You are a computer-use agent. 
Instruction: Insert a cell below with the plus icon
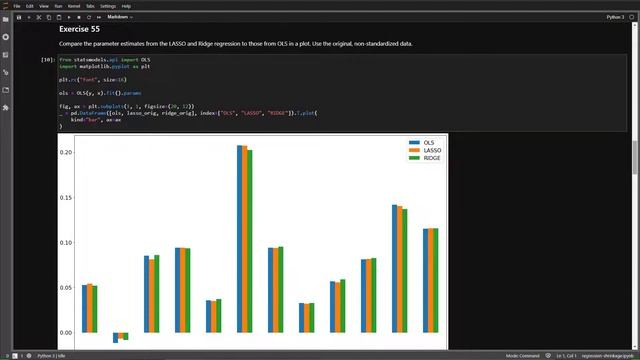[29, 17]
